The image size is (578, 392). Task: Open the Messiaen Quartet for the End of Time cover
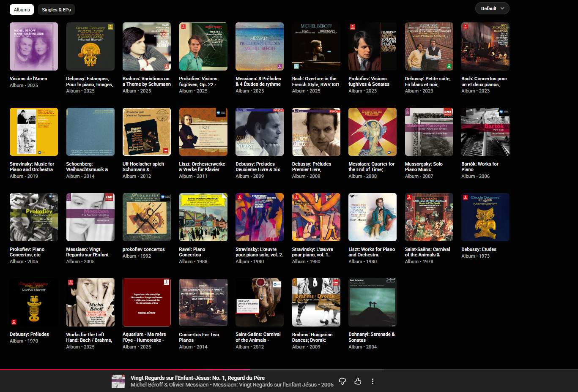coord(373,132)
